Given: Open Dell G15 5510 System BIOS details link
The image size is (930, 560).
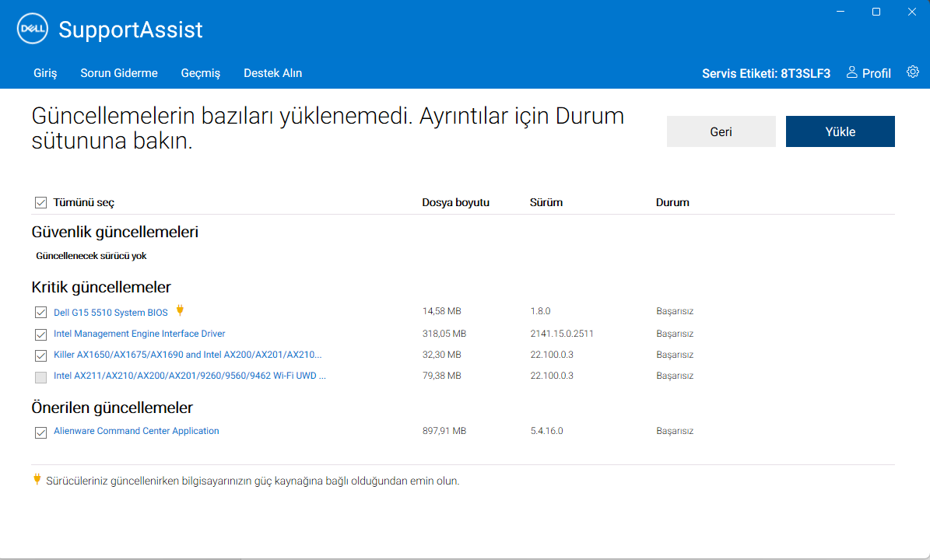Looking at the screenshot, I should pos(110,312).
